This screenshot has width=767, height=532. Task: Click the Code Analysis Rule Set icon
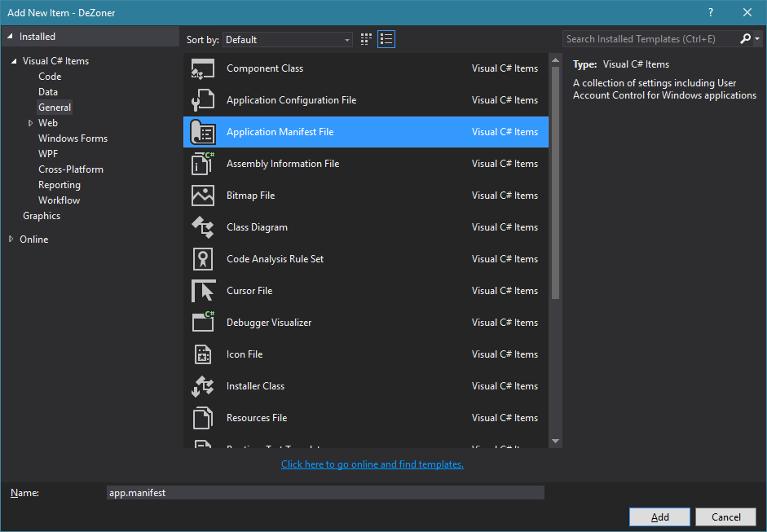point(202,259)
